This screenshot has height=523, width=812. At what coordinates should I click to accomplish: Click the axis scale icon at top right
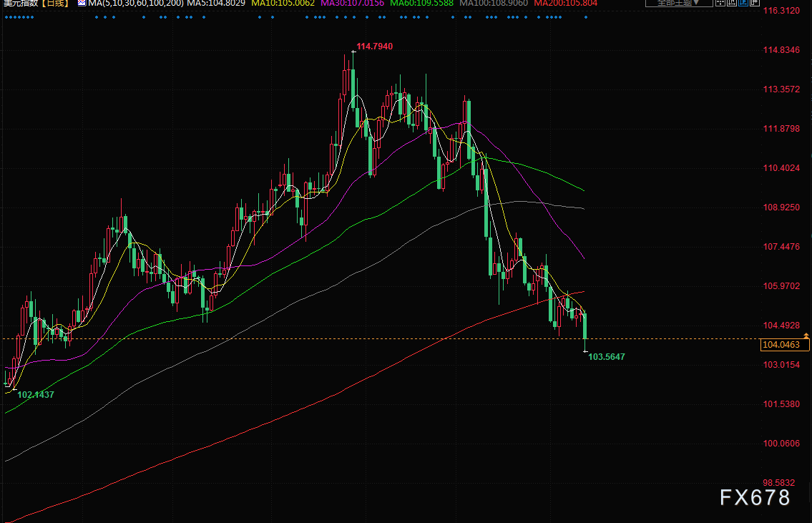pos(732,3)
